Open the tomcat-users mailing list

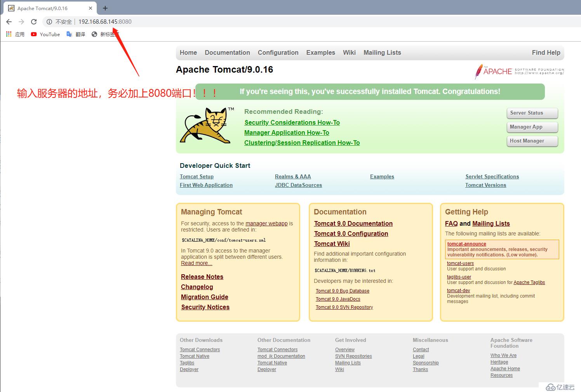[460, 263]
